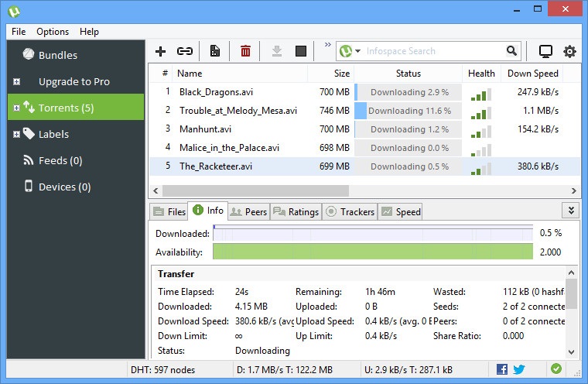Click the Stop Torrent square icon
Viewport: 588px width, 384px height.
point(301,51)
